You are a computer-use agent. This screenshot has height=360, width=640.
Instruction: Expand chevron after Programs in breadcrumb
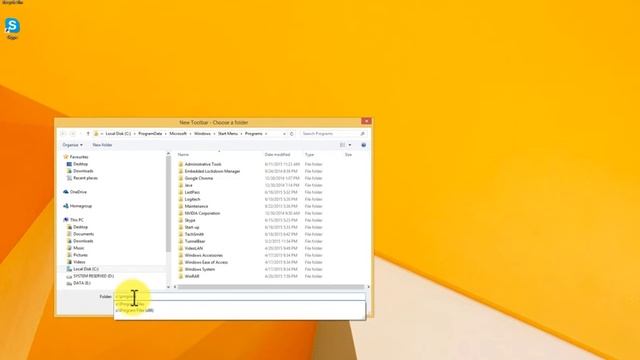click(266, 133)
